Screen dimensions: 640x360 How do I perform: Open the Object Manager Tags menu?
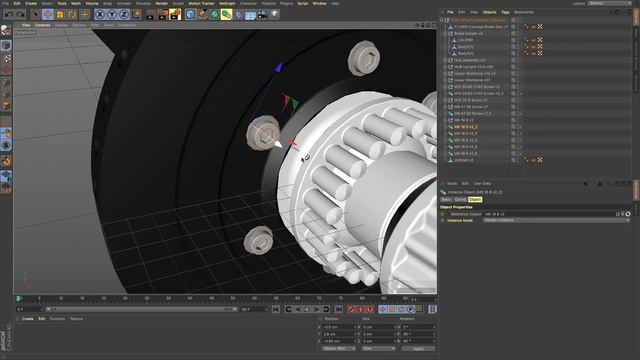click(505, 12)
